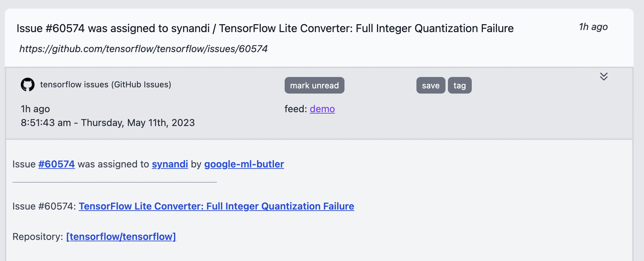This screenshot has width=644, height=261.
Task: Click the non-italic 1h ago above the date
Action: tap(35, 109)
